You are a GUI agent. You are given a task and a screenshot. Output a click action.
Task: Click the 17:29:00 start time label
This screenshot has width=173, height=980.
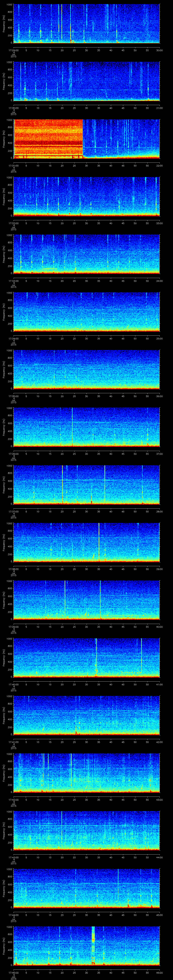pyautogui.click(x=13, y=50)
